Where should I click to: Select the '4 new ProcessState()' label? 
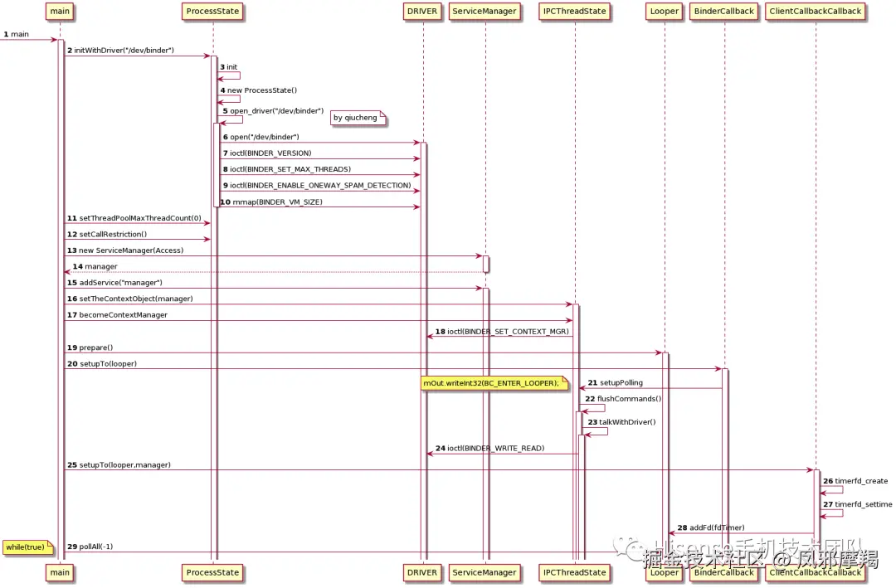258,90
